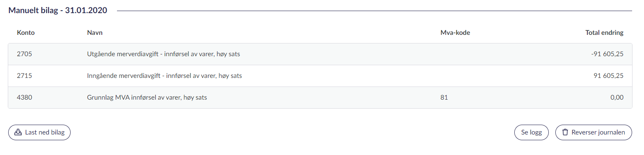644x155 pixels.
Task: Click Reverser journalen button text
Action: pos(598,132)
